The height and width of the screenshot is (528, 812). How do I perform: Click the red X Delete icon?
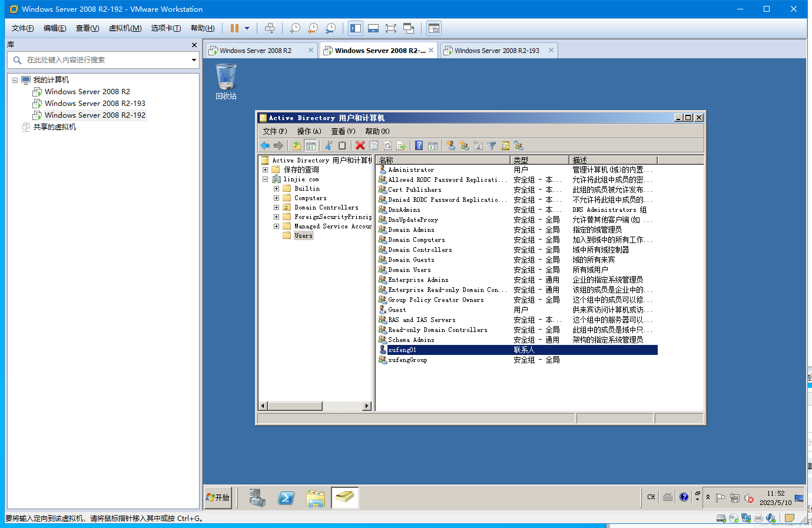point(360,145)
